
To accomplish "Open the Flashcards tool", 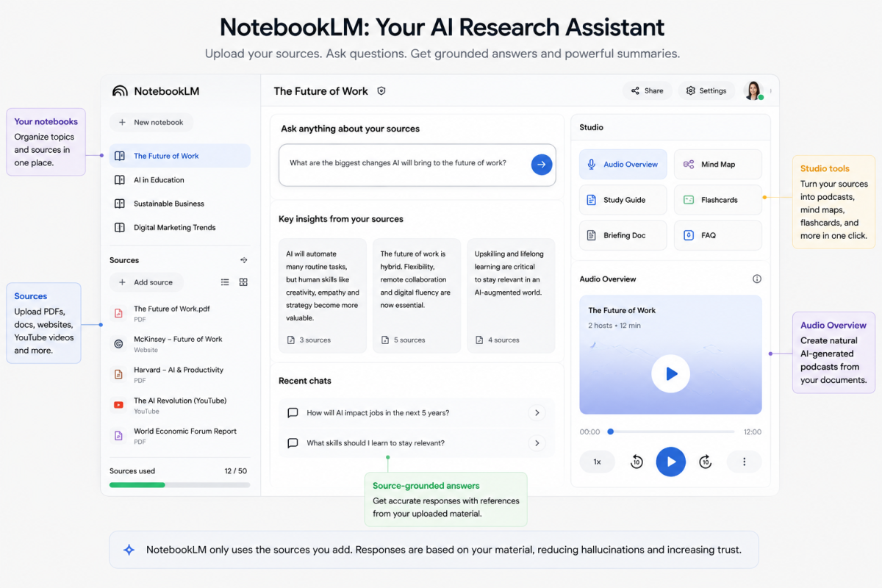I will click(718, 200).
